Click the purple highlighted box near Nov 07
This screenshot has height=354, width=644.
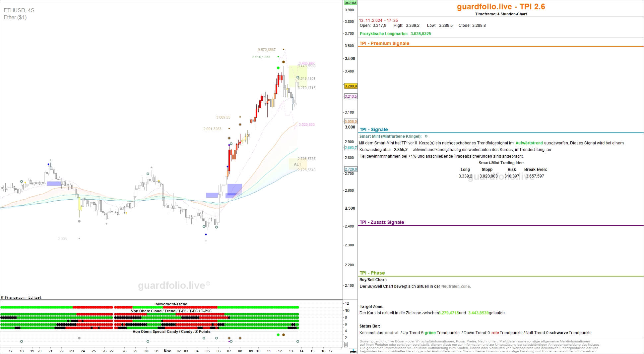tap(234, 190)
